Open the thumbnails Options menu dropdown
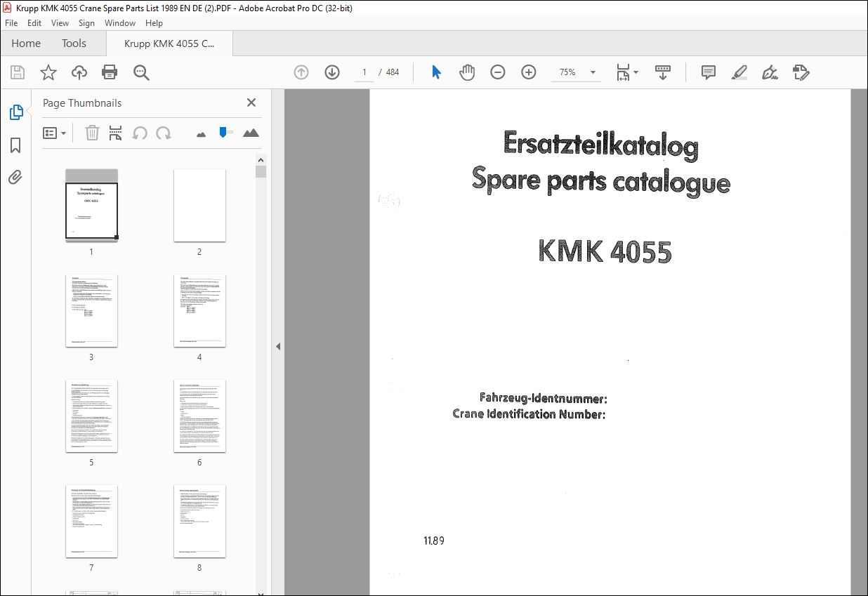Image resolution: width=868 pixels, height=596 pixels. [x=54, y=133]
